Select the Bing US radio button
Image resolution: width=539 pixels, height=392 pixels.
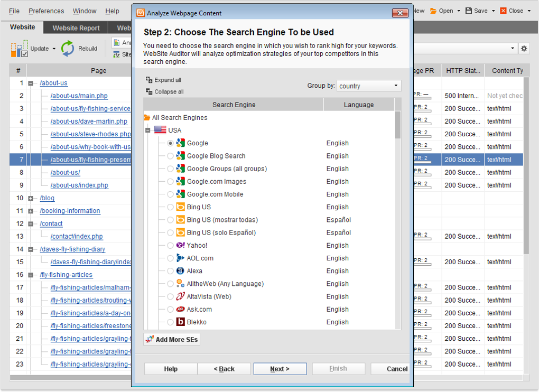coord(170,207)
